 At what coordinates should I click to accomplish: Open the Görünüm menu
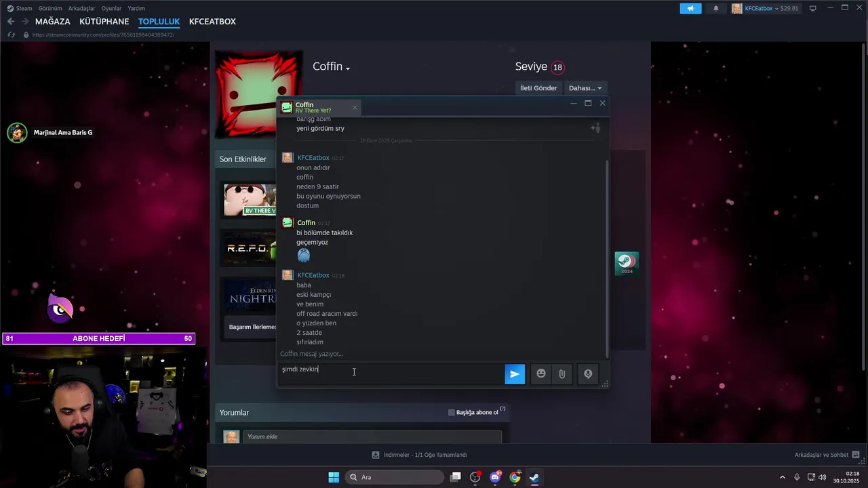point(50,8)
